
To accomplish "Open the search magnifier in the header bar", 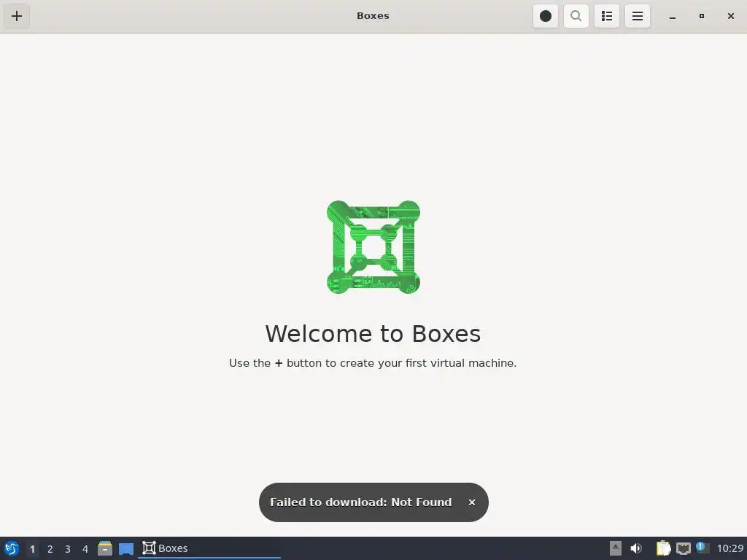I will (x=576, y=16).
